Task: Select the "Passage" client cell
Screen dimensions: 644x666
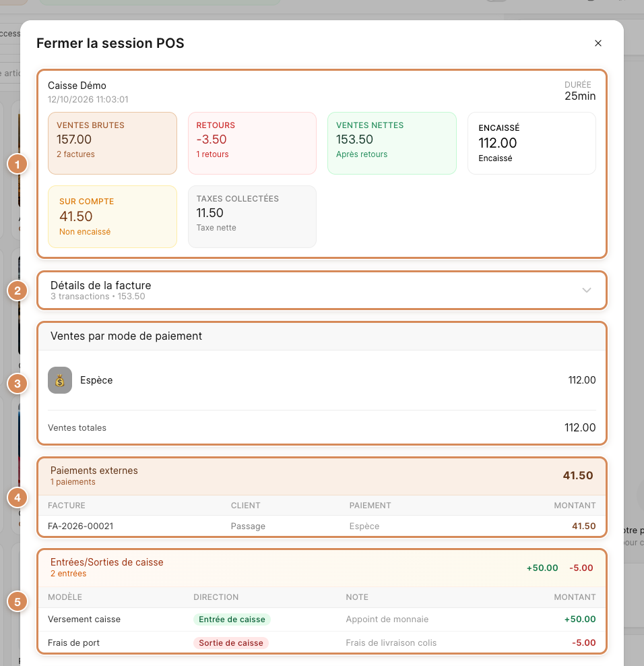Action: 248,526
